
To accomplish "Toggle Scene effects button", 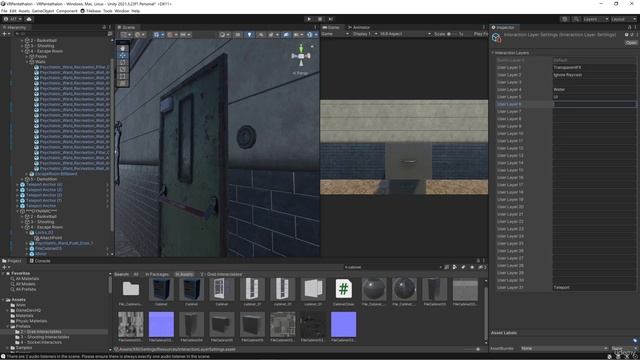I will coord(271,35).
